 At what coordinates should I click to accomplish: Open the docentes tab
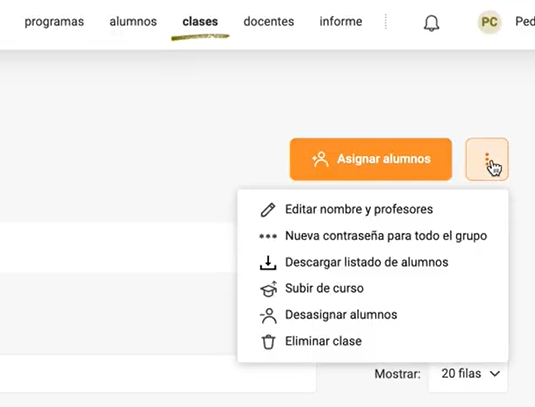pyautogui.click(x=269, y=21)
